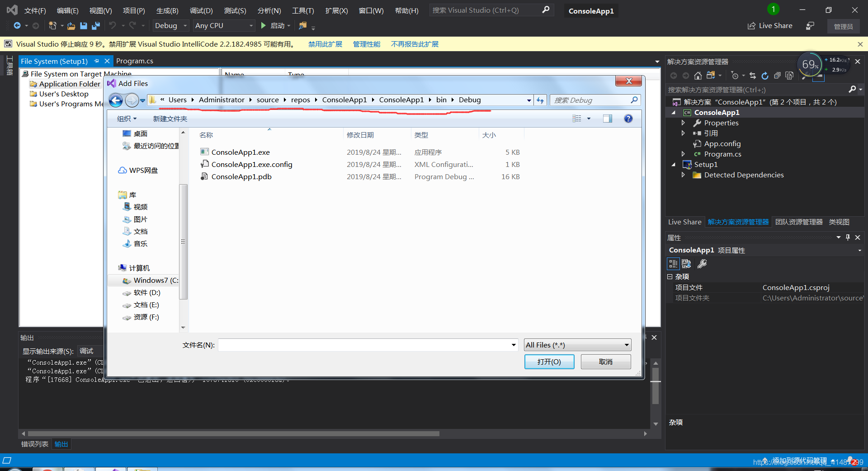
Task: Open the 文件(F) menu
Action: tap(35, 10)
